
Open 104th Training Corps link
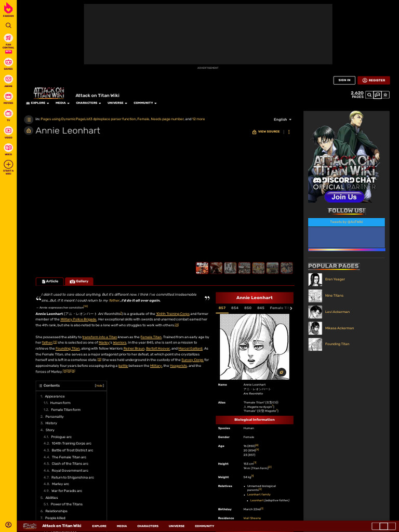(x=172, y=314)
